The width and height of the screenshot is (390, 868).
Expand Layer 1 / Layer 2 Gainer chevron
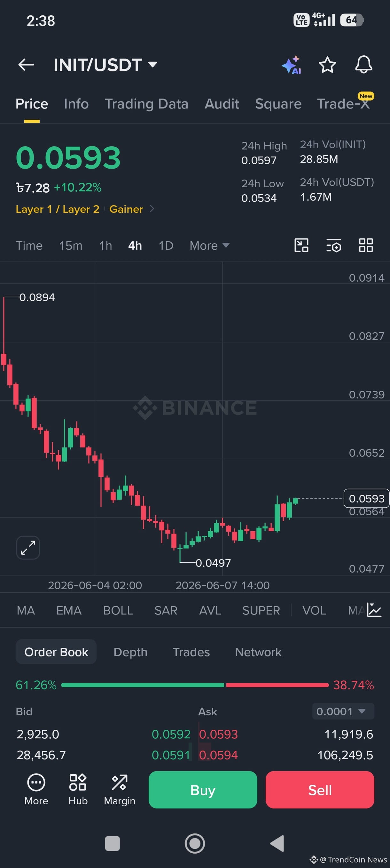click(152, 209)
